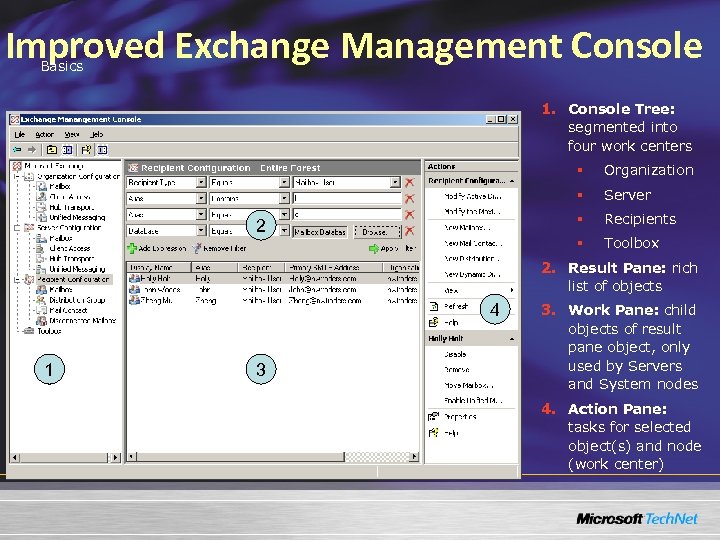Click the Disable action for Holly Holt
720x540 pixels.
point(455,354)
